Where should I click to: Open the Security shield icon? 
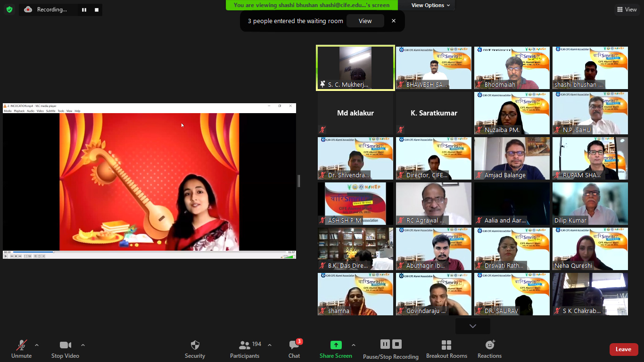pos(195,349)
